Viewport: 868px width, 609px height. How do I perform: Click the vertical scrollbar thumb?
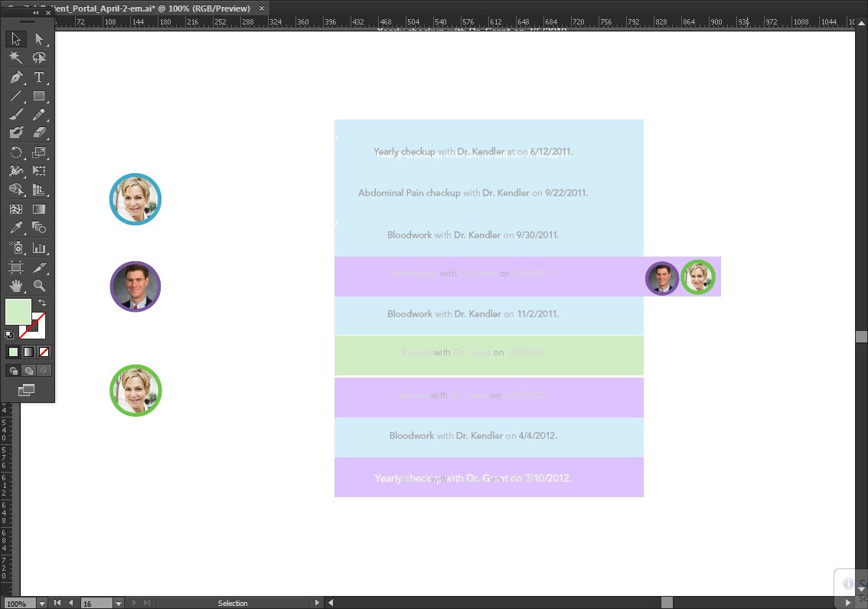point(861,337)
